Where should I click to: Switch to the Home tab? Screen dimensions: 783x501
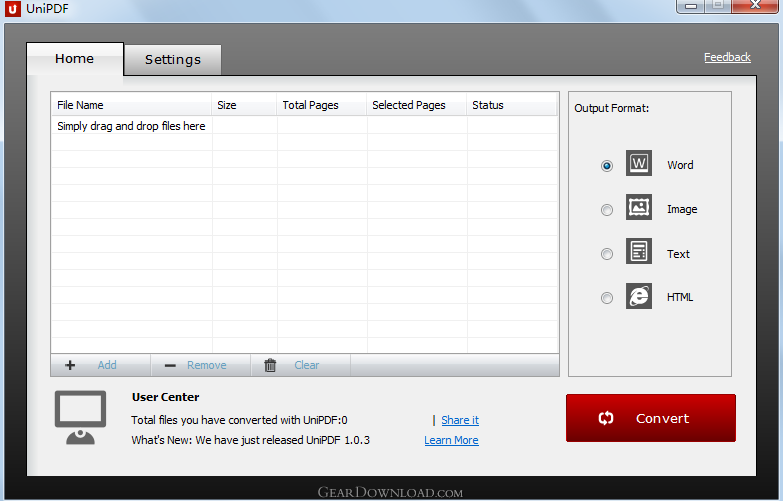coord(74,59)
